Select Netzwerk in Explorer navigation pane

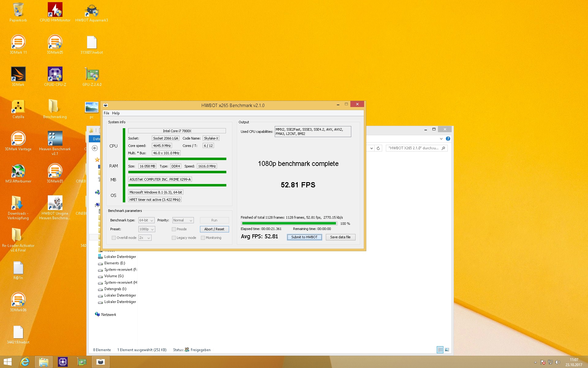pyautogui.click(x=109, y=315)
